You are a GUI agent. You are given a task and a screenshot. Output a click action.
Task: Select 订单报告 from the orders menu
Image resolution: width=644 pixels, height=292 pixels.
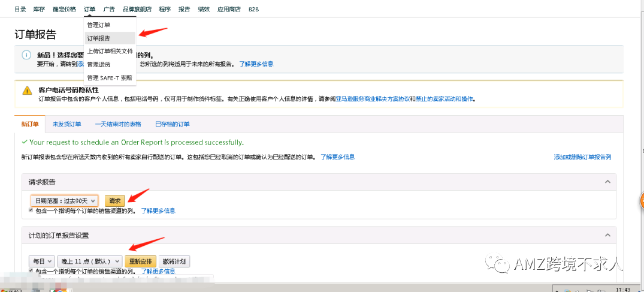point(99,38)
